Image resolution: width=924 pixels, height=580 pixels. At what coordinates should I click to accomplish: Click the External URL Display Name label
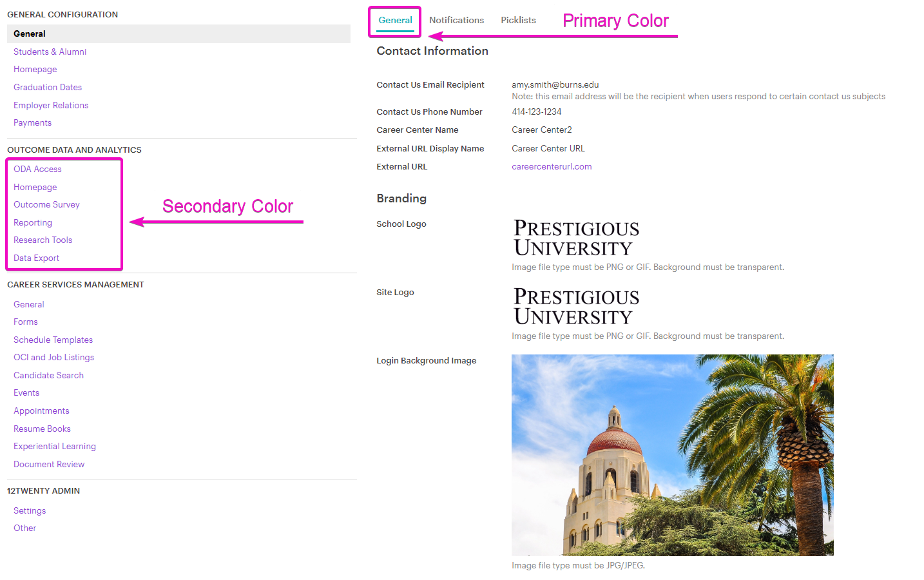pyautogui.click(x=430, y=148)
